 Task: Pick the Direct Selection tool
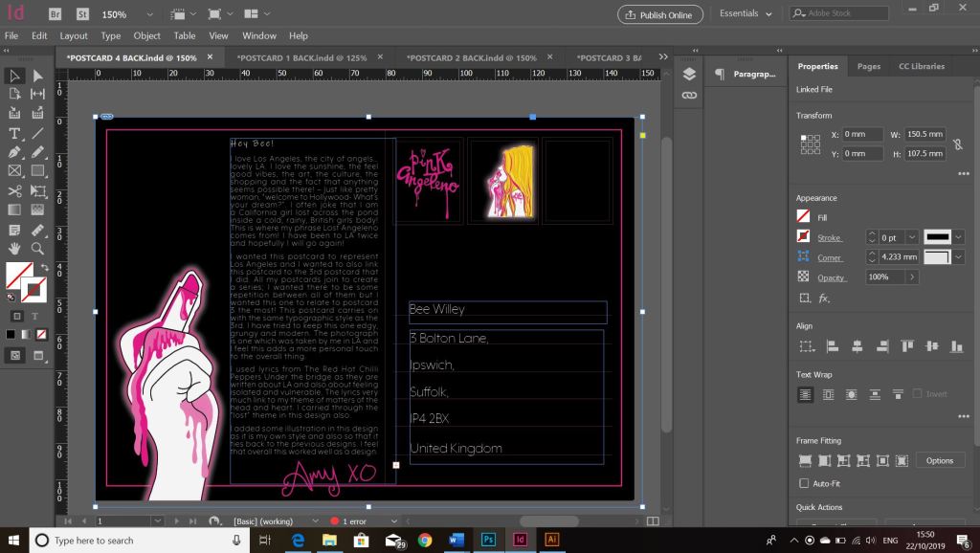[x=37, y=76]
